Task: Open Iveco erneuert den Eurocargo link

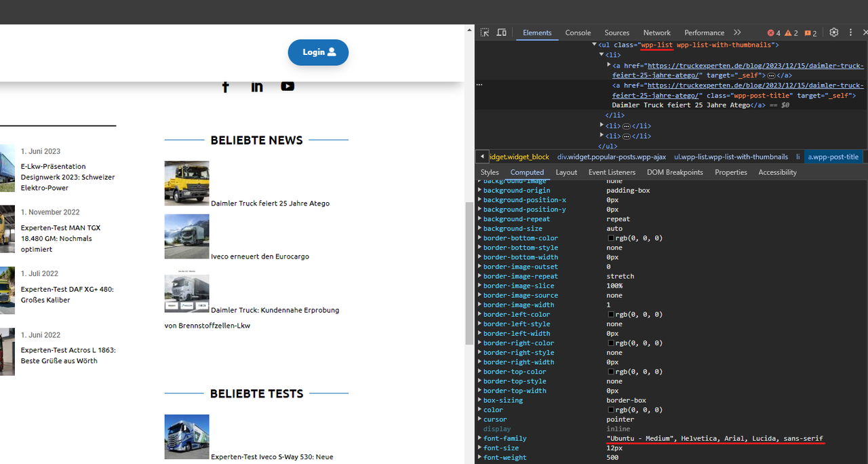Action: [x=260, y=256]
